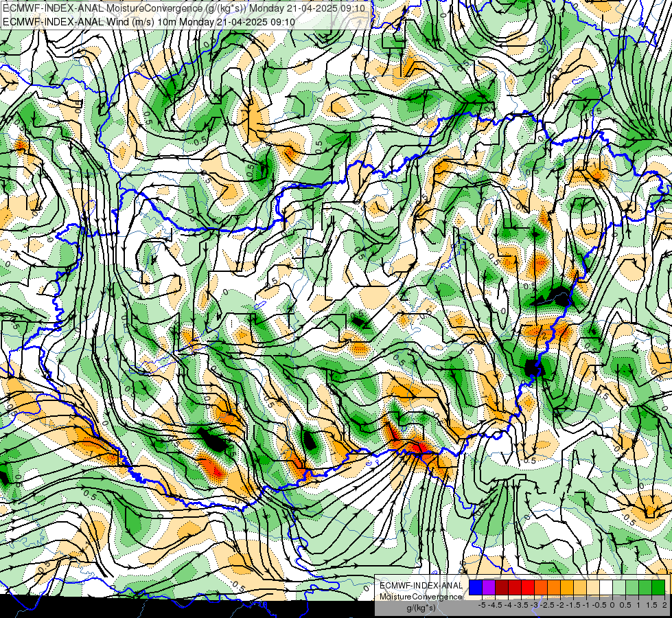Image resolution: width=672 pixels, height=618 pixels.
Task: Click the darkest green legend swatch
Action: [x=658, y=587]
